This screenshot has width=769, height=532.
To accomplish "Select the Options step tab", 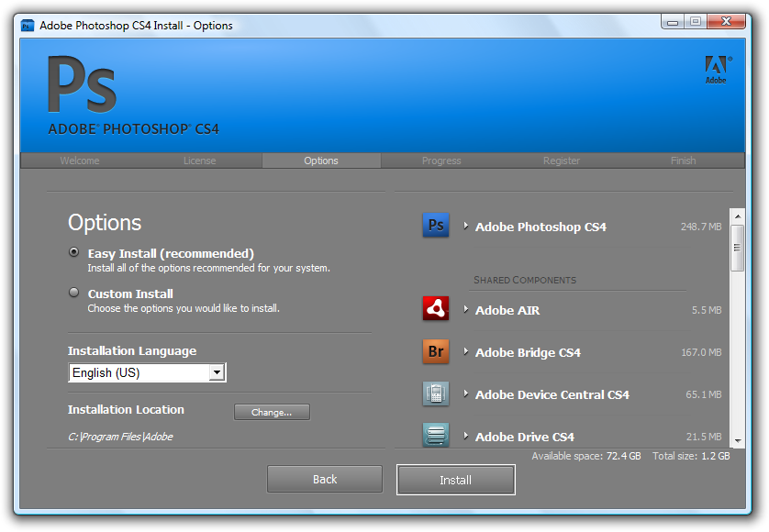I will [321, 161].
